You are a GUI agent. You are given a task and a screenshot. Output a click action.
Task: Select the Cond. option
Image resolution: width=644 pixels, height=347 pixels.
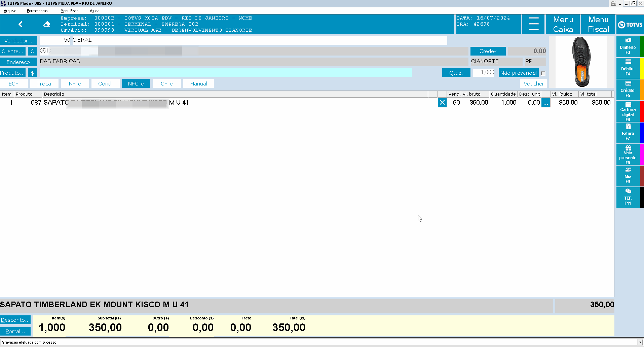106,84
